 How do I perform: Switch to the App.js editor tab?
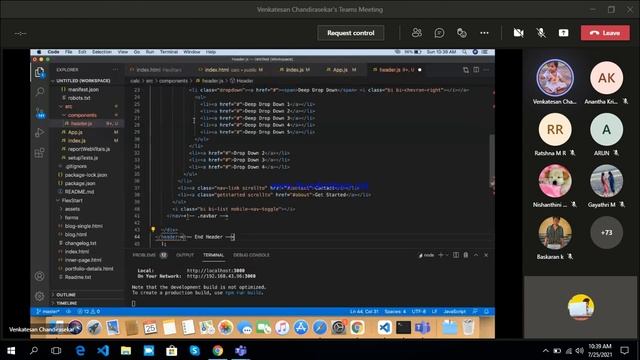coord(340,70)
